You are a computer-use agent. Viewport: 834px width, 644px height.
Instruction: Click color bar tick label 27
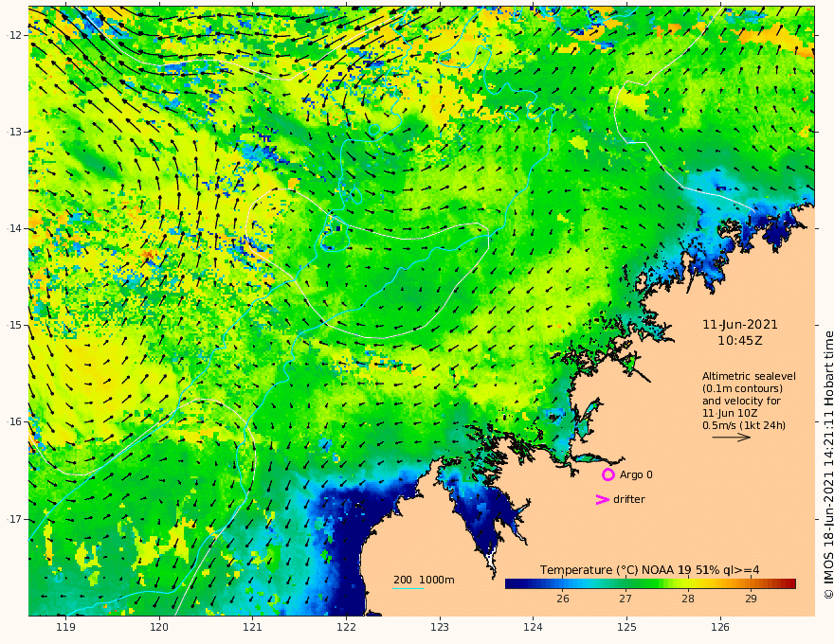click(x=625, y=599)
